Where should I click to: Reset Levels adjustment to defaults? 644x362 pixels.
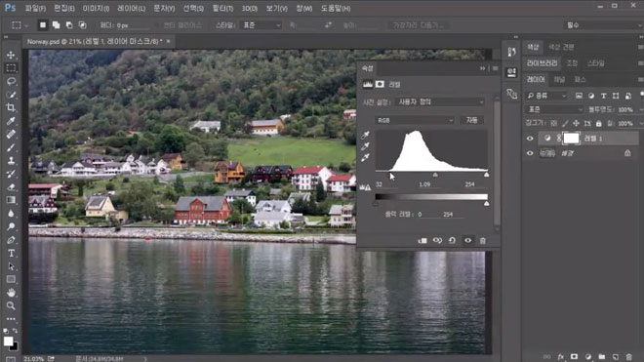coord(452,241)
